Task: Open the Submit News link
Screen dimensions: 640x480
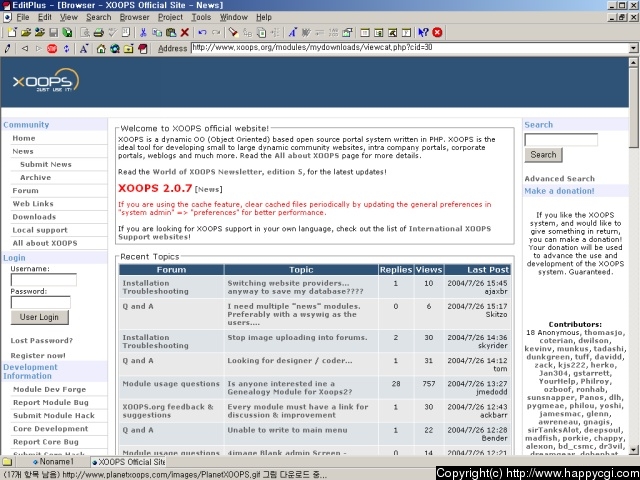Action: [x=46, y=164]
